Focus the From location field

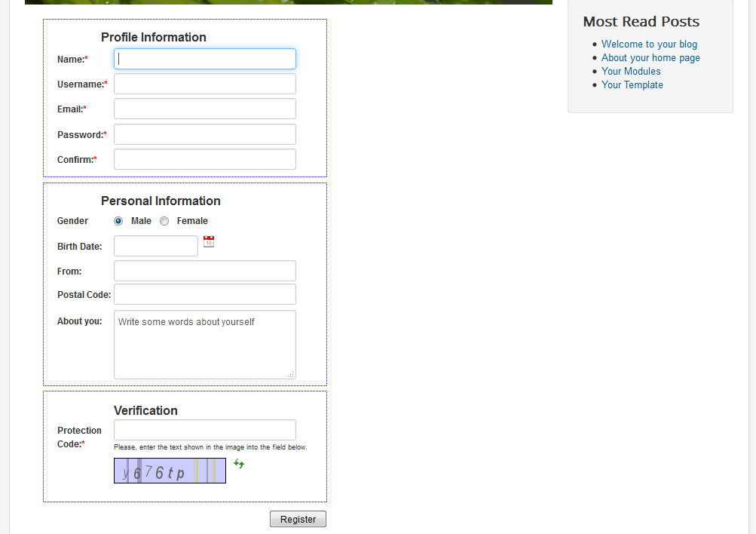coord(205,271)
